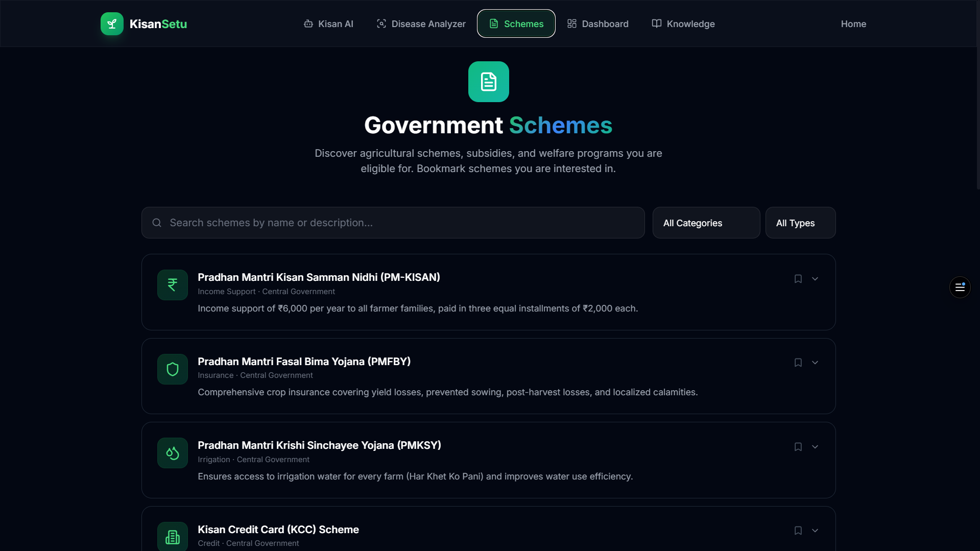Click the building icon on Kisan Credit Card scheme
Viewport: 980px width, 551px height.
(x=173, y=536)
